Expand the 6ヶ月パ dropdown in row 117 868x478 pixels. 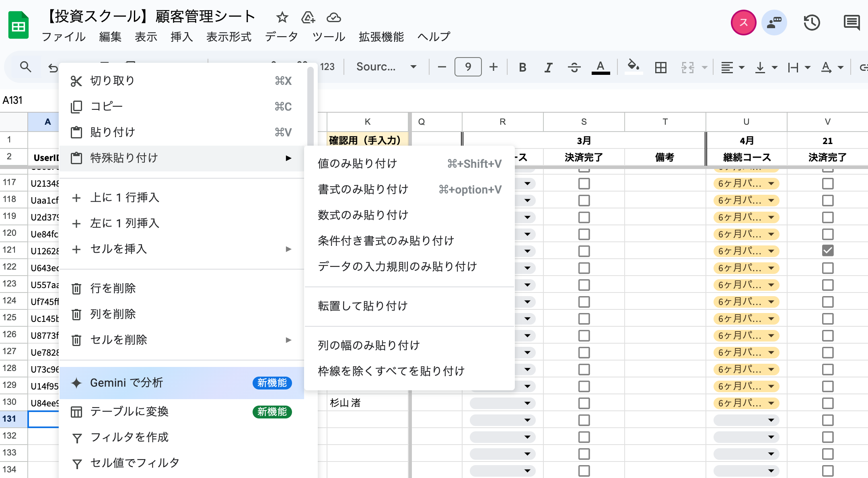click(771, 183)
